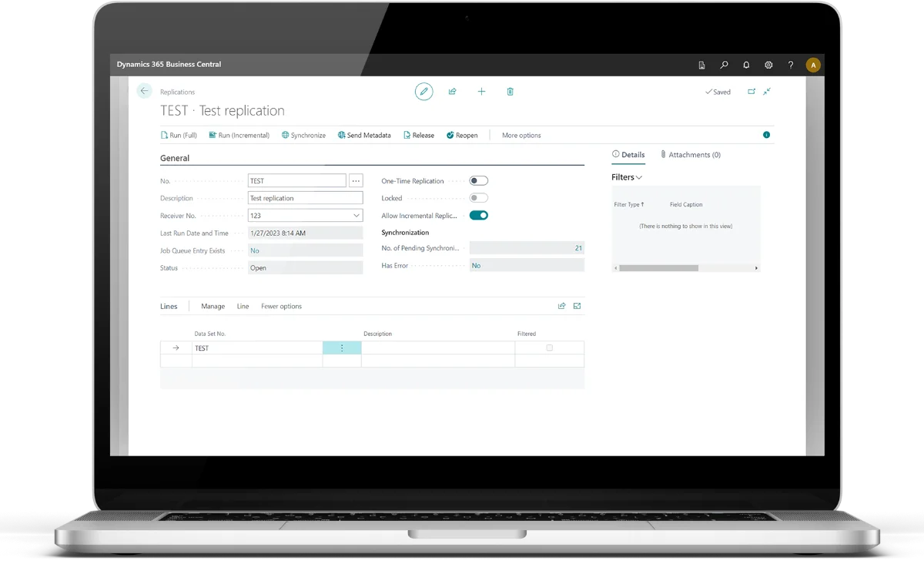Click the Field Caption column header
This screenshot has width=924, height=561.
686,205
